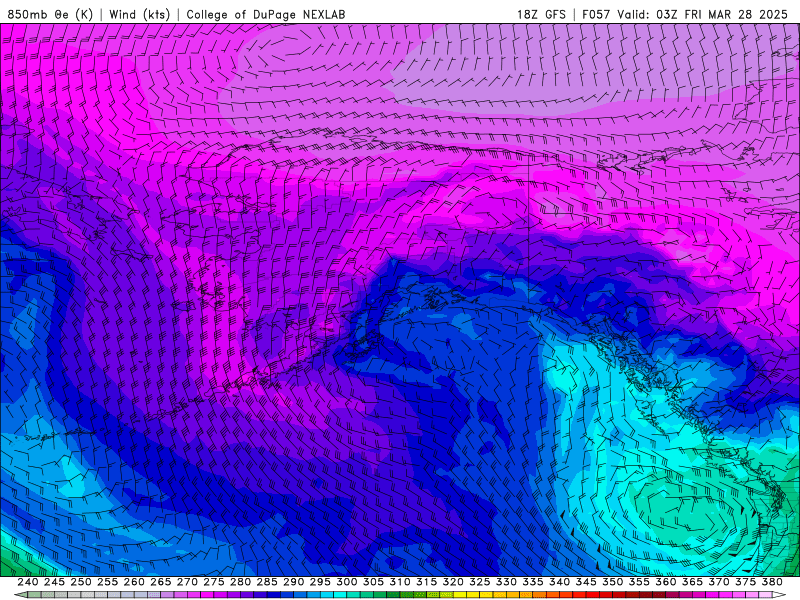Click the 345 color scale label
The height and width of the screenshot is (600, 800).
pos(586,582)
